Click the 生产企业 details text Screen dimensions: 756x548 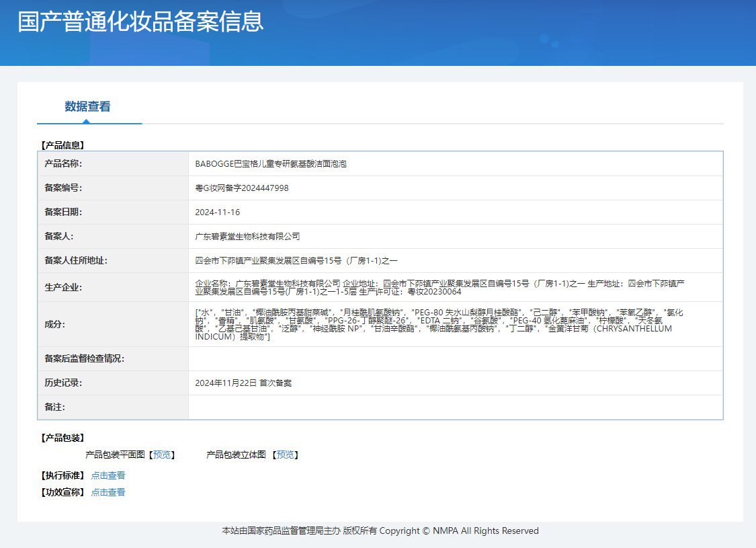tap(439, 288)
